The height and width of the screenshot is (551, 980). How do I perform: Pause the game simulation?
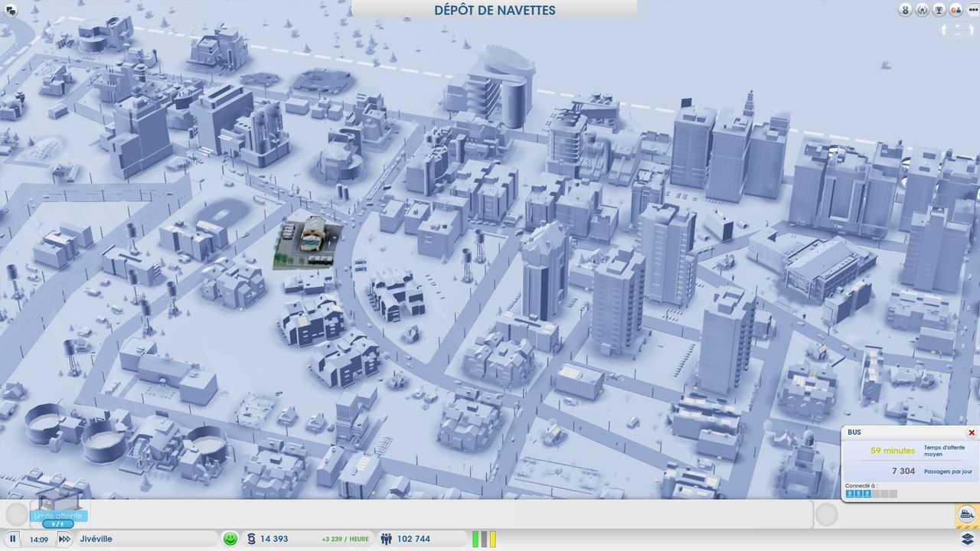[13, 539]
